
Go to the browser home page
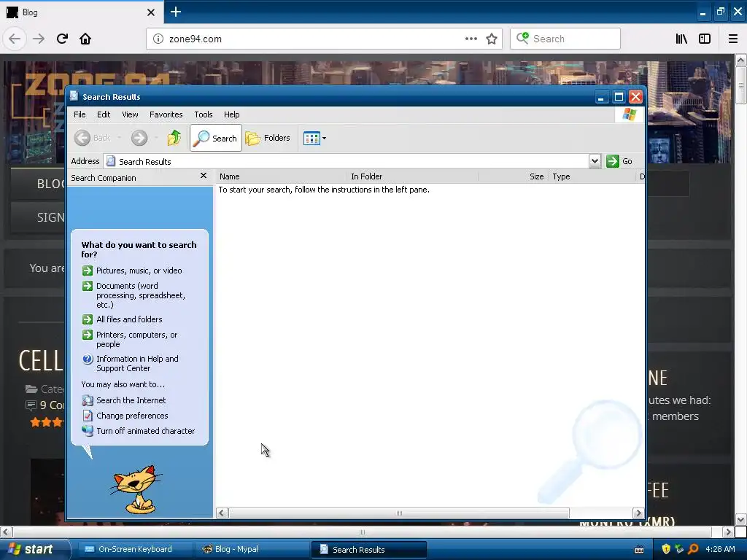point(85,39)
